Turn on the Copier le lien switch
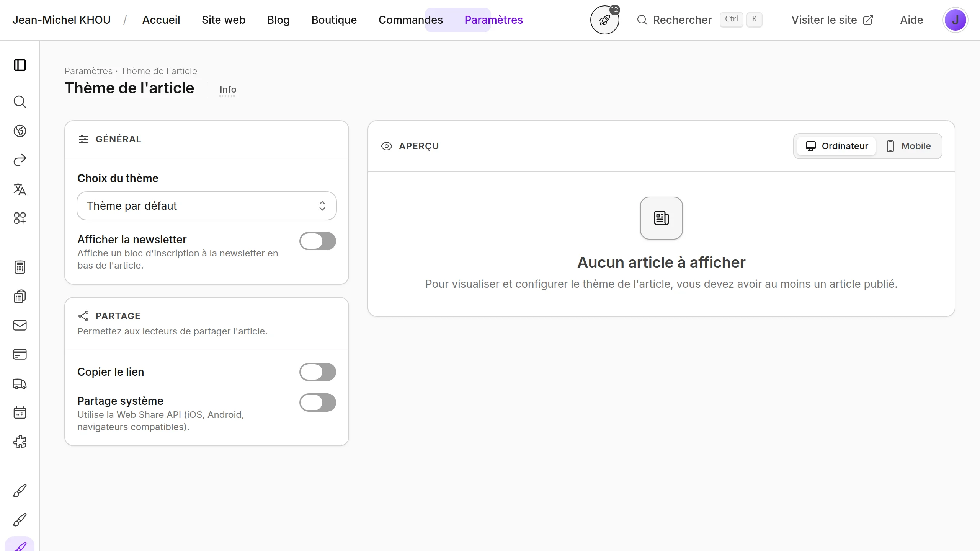 pyautogui.click(x=318, y=372)
